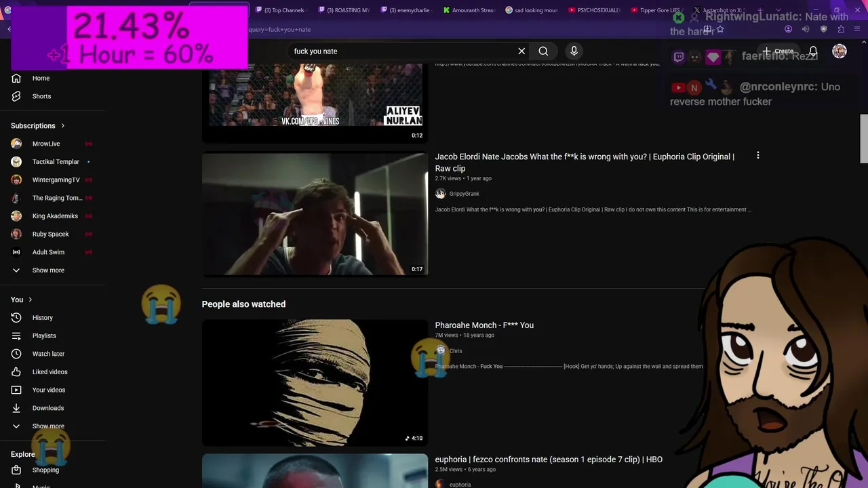Viewport: 868px width, 488px height.
Task: Switch to the ROASTING MY tab
Action: 342,10
